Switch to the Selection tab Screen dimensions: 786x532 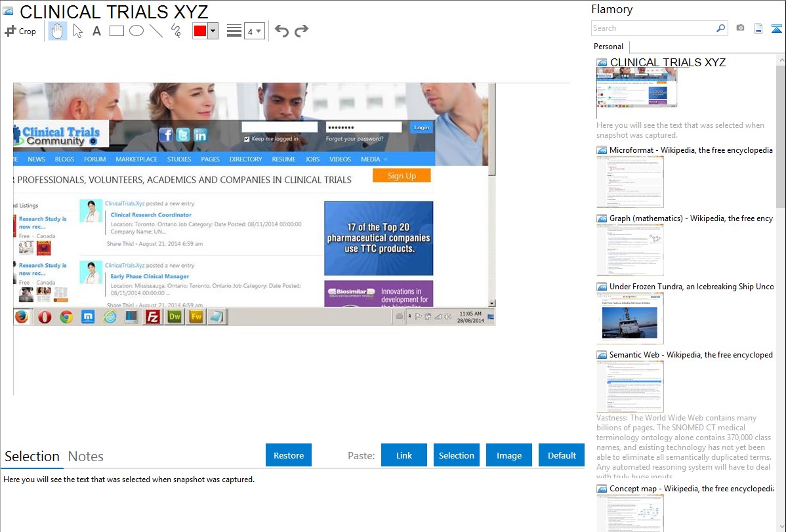32,457
